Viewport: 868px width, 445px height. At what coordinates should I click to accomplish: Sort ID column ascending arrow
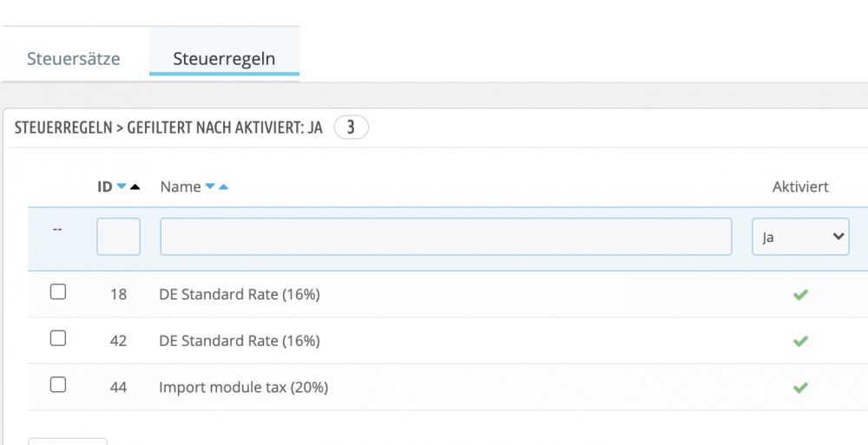pyautogui.click(x=135, y=187)
